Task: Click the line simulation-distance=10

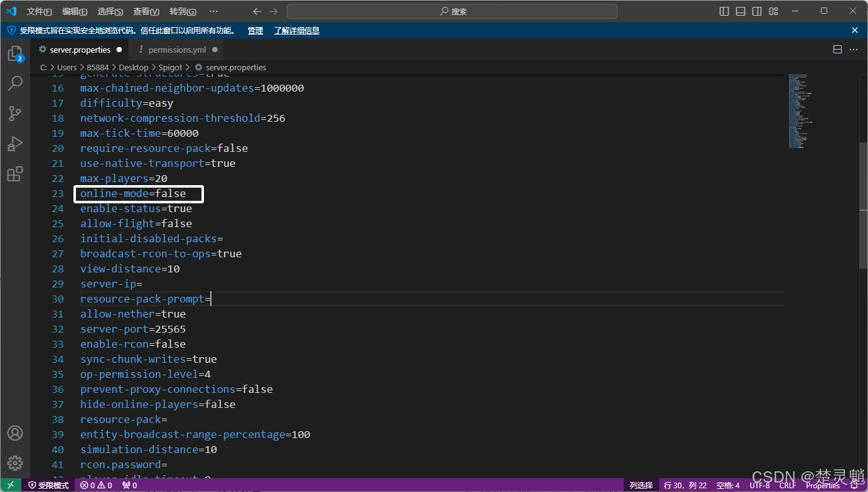Action: click(x=149, y=449)
